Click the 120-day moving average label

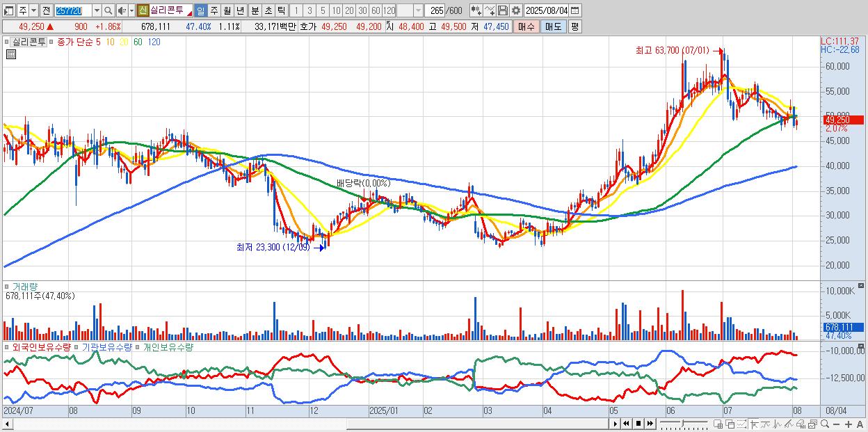point(154,42)
